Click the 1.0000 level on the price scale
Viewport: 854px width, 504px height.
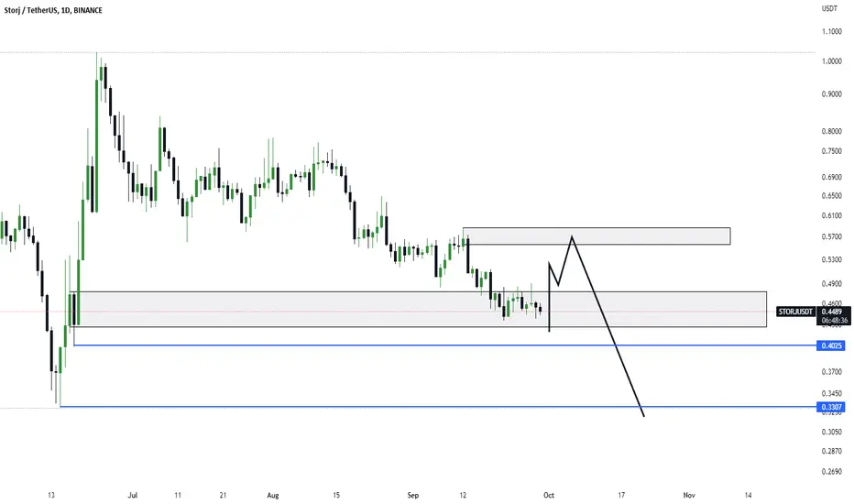coord(832,61)
